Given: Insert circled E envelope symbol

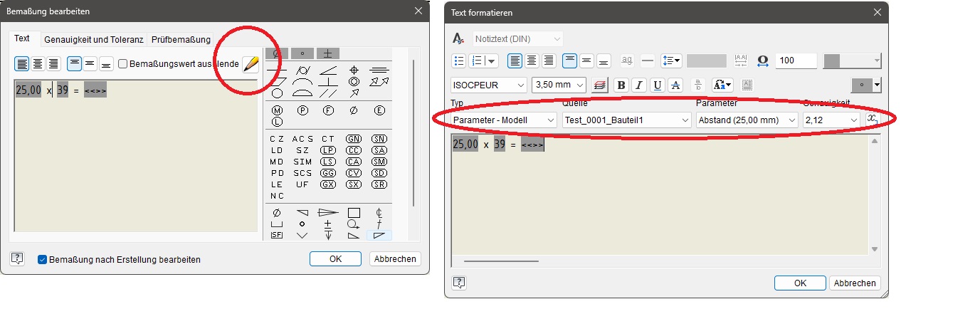Looking at the screenshot, I should point(379,110).
